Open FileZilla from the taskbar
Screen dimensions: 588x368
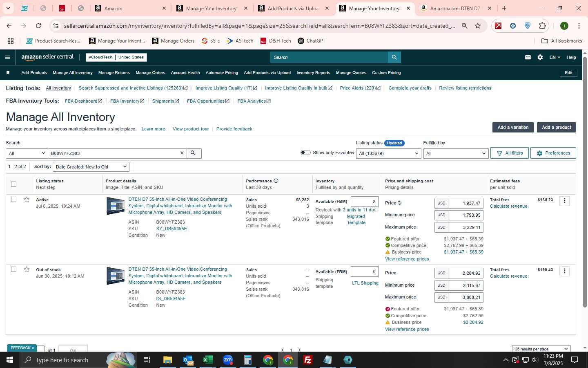308,360
